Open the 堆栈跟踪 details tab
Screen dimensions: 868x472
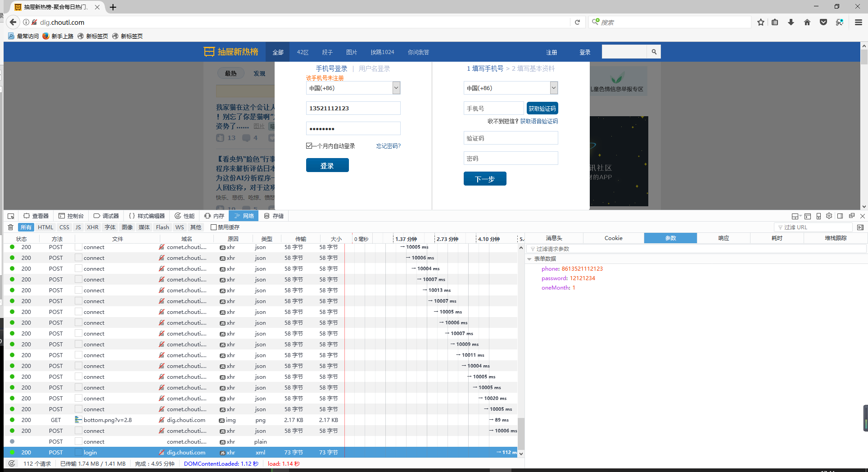point(836,238)
